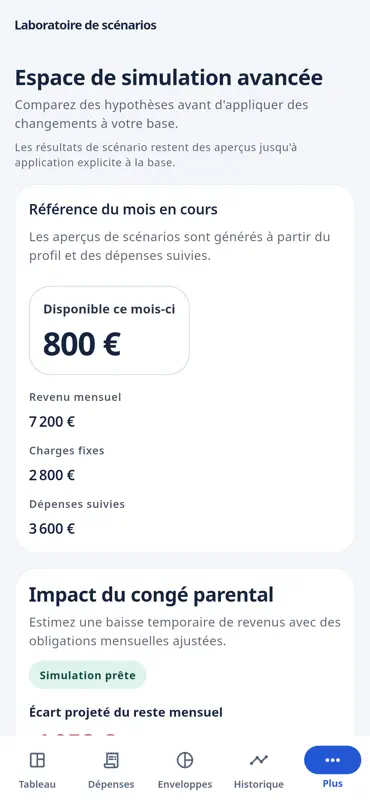
Task: Tap the Impact du congé parental heading
Action: 151,595
